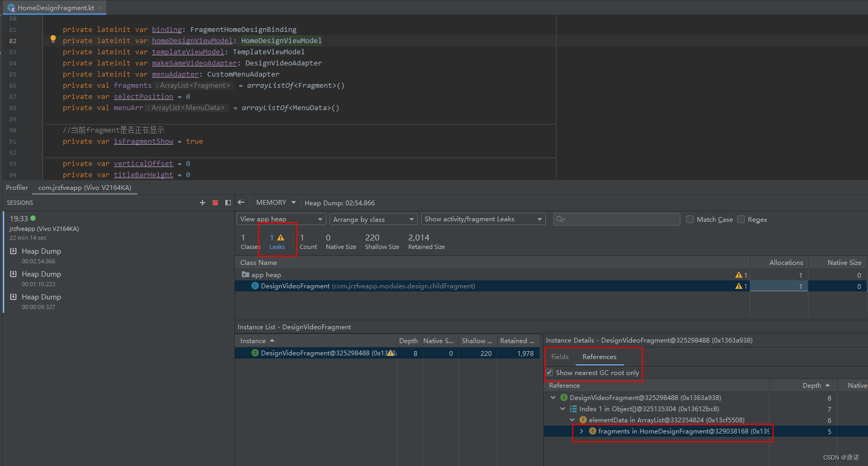Click the array index icon beside Index 1

pos(573,409)
